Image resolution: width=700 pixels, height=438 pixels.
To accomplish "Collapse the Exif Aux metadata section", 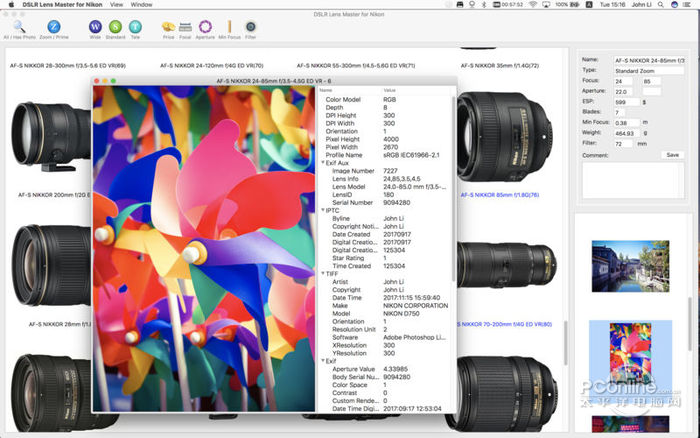I will click(322, 162).
